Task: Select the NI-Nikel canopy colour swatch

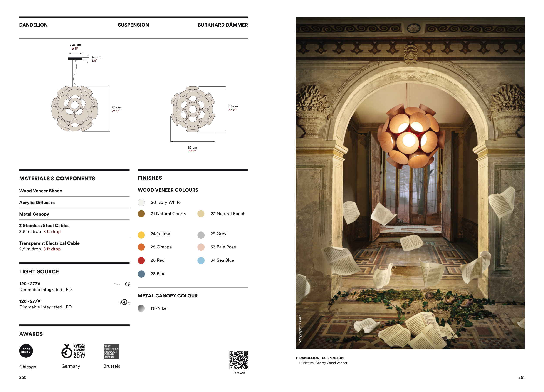Action: pyautogui.click(x=141, y=308)
